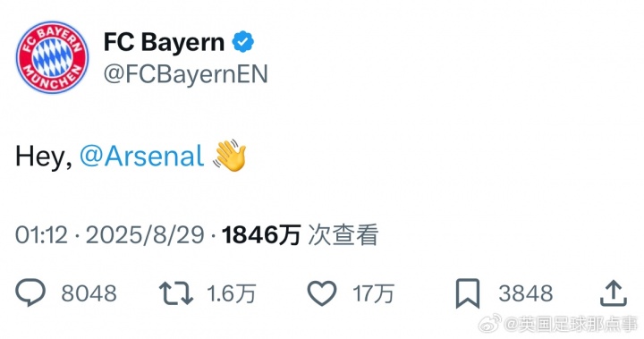Click the 01:12 post time
The height and width of the screenshot is (339, 644).
coord(41,235)
